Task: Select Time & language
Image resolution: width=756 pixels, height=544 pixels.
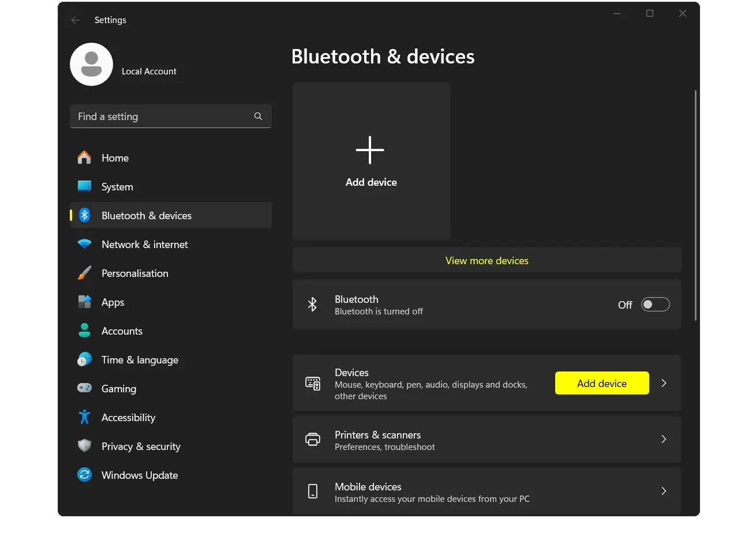Action: pos(171,359)
